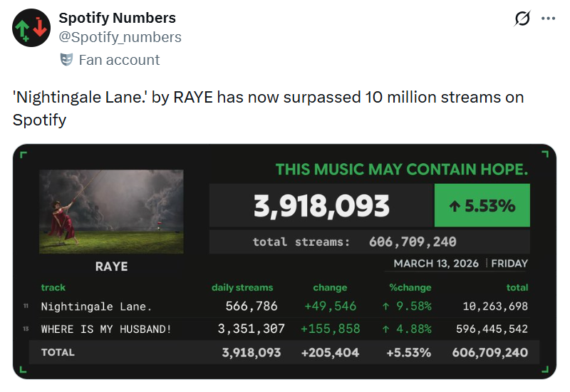Click the '%change' column header

(x=410, y=287)
